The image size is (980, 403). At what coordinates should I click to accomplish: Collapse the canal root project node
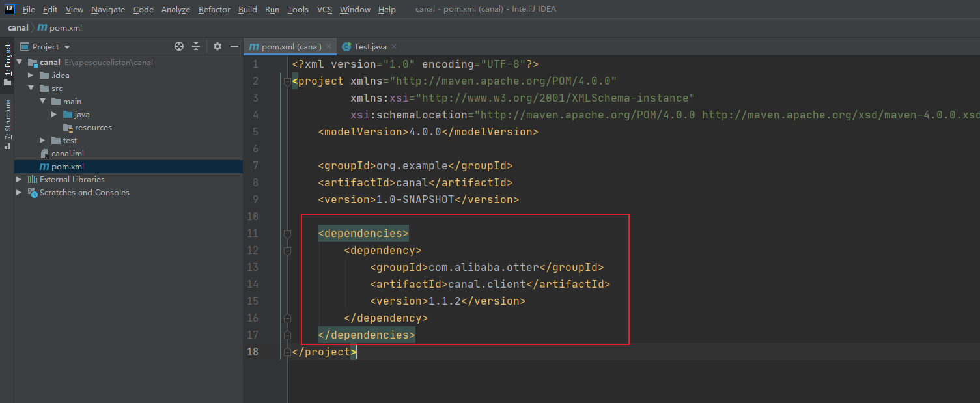[x=20, y=63]
